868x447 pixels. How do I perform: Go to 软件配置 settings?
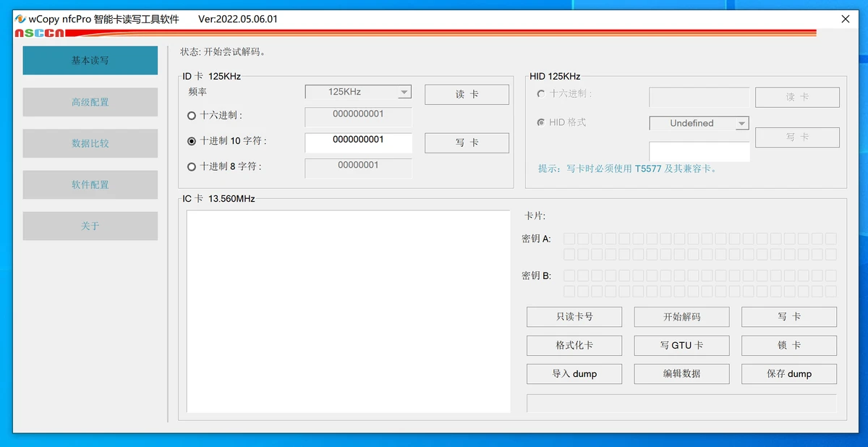[90, 184]
